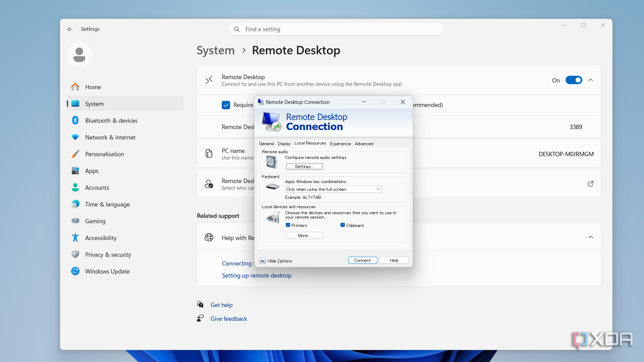
Task: Select System in the sidebar
Action: 125,104
